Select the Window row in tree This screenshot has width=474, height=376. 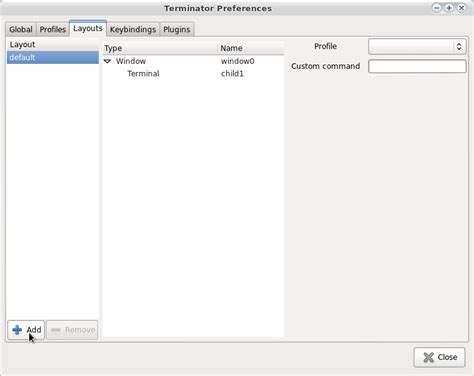(x=193, y=61)
